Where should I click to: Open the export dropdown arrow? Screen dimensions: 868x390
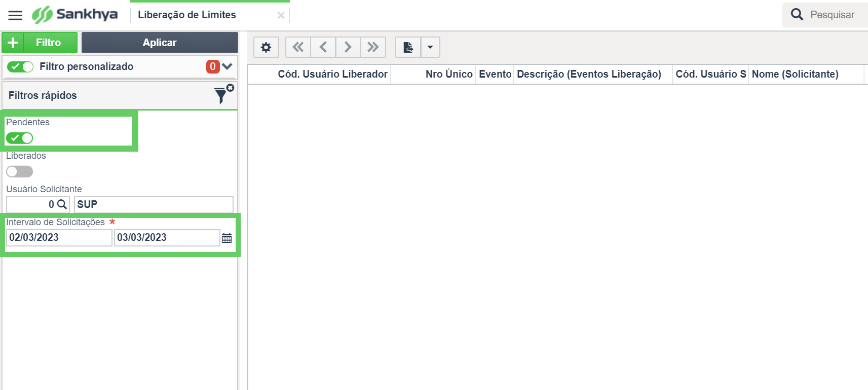(x=430, y=47)
